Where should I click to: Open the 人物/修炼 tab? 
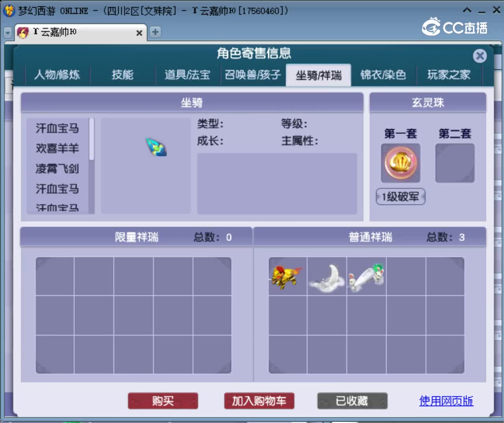click(57, 74)
